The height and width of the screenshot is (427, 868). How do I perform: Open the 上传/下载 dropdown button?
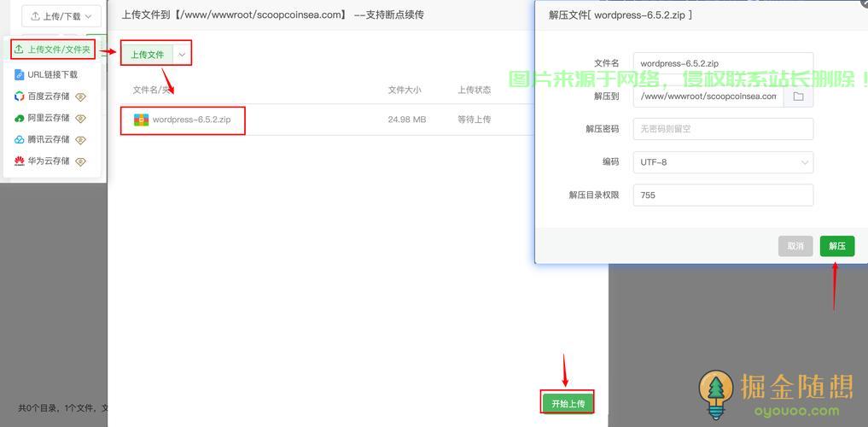coord(61,16)
